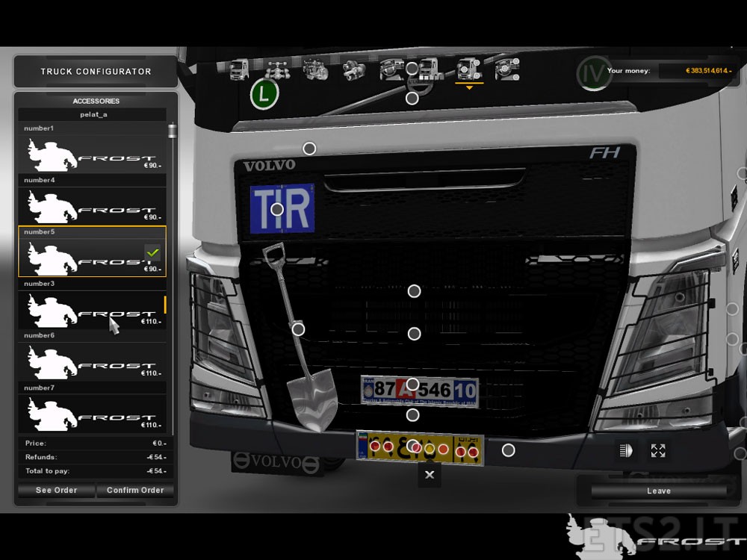Open the interior accessories steering wheel tab
Image resolution: width=747 pixels, height=560 pixels.
click(x=507, y=70)
